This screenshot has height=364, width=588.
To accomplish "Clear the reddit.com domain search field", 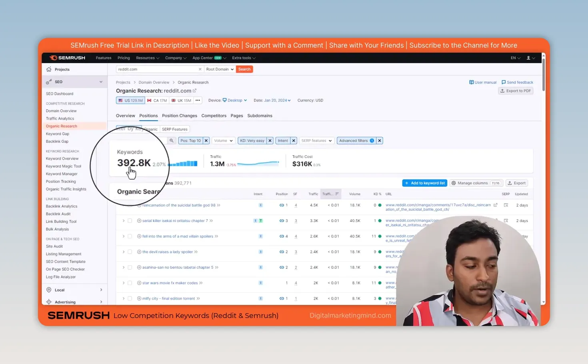I will (x=200, y=69).
